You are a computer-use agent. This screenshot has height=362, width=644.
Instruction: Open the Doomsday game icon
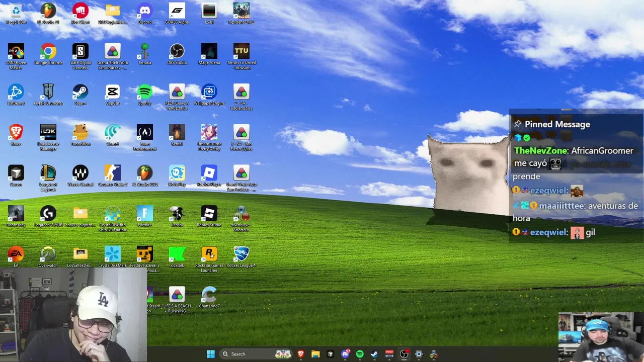(x=16, y=216)
